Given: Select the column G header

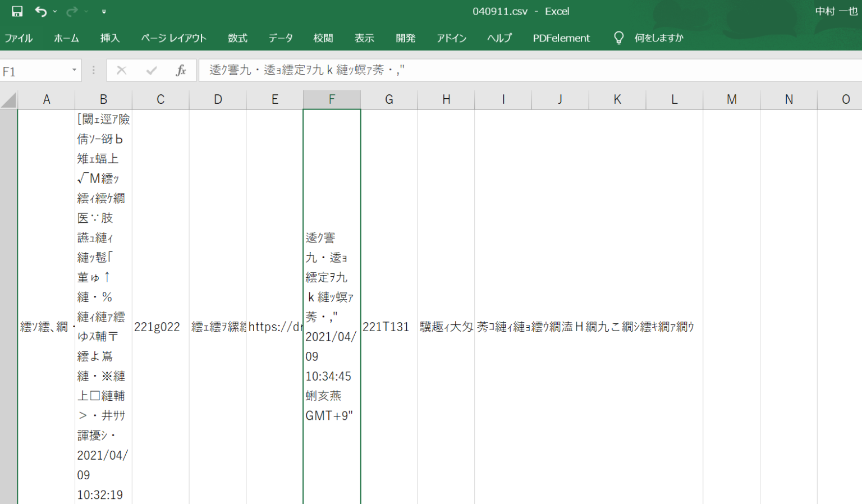Looking at the screenshot, I should pos(389,99).
